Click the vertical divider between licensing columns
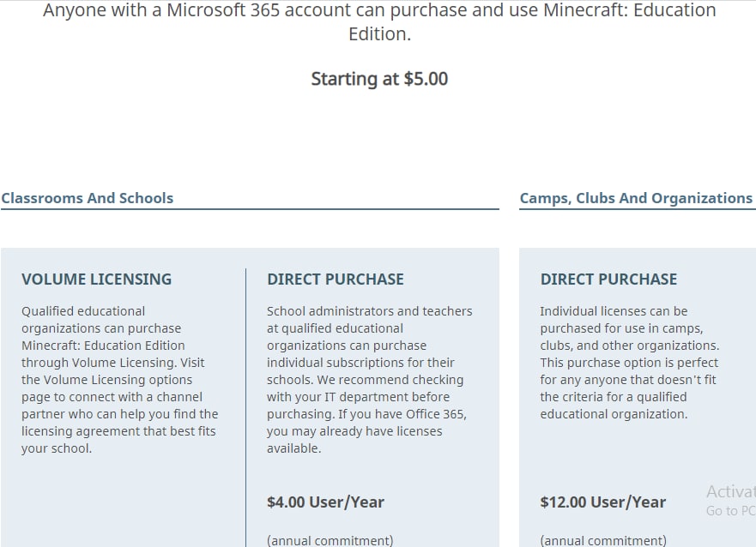 tap(245, 403)
